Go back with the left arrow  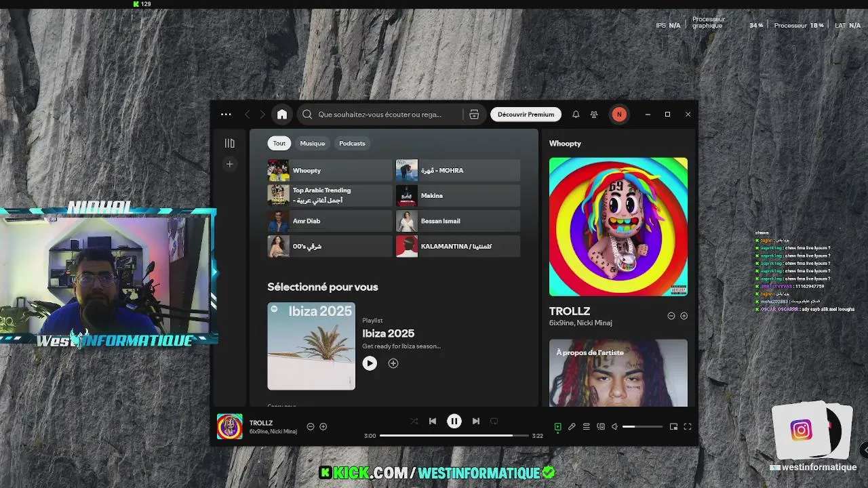248,115
